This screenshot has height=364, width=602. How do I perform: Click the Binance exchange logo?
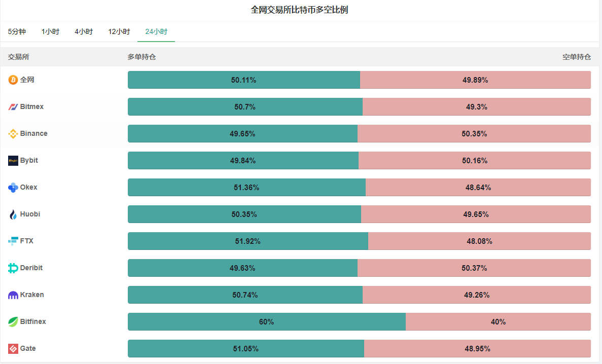tap(13, 134)
